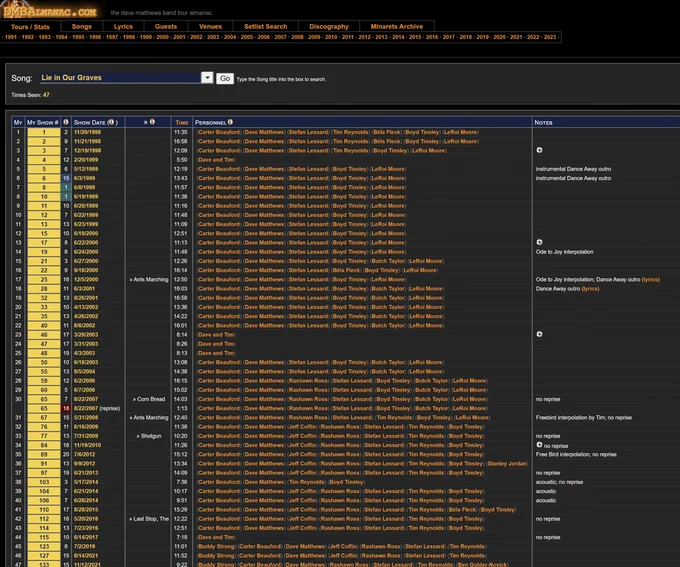Click the Song field showing Lie in Our Graves
Viewport: 680px width, 567px height.
coord(120,78)
